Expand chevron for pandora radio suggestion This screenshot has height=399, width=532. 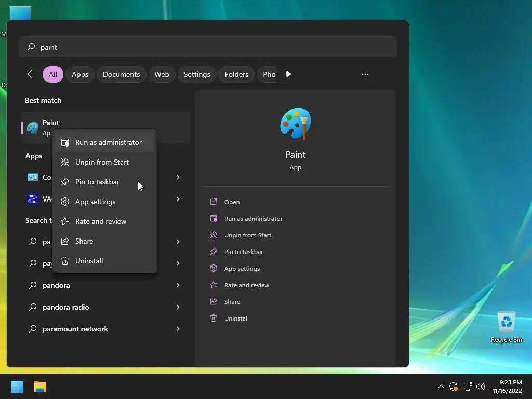click(178, 307)
